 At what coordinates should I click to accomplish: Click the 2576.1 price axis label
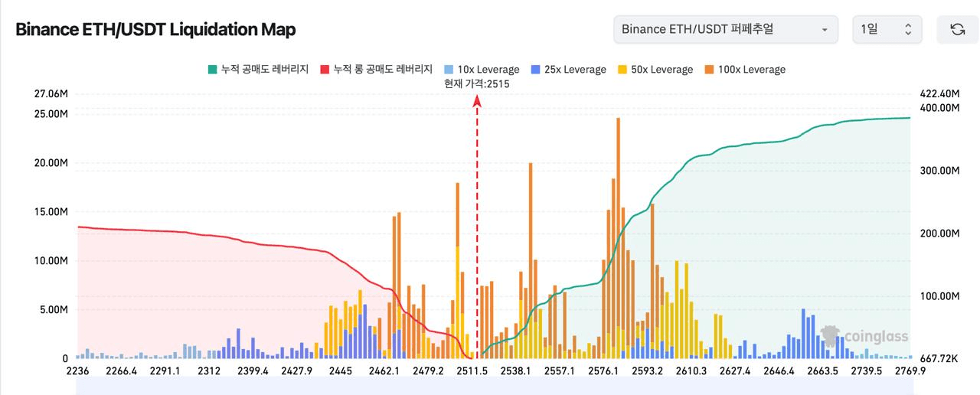click(x=604, y=371)
